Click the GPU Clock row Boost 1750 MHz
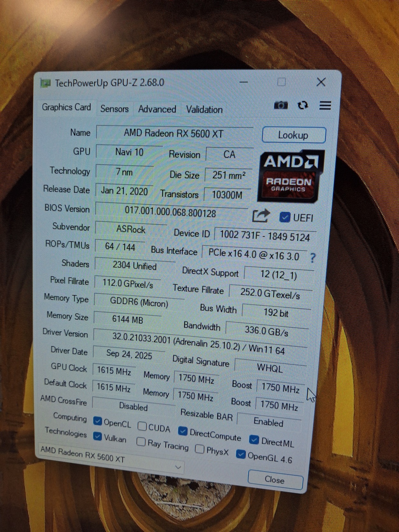The width and height of the screenshot is (399, 532). 280,388
